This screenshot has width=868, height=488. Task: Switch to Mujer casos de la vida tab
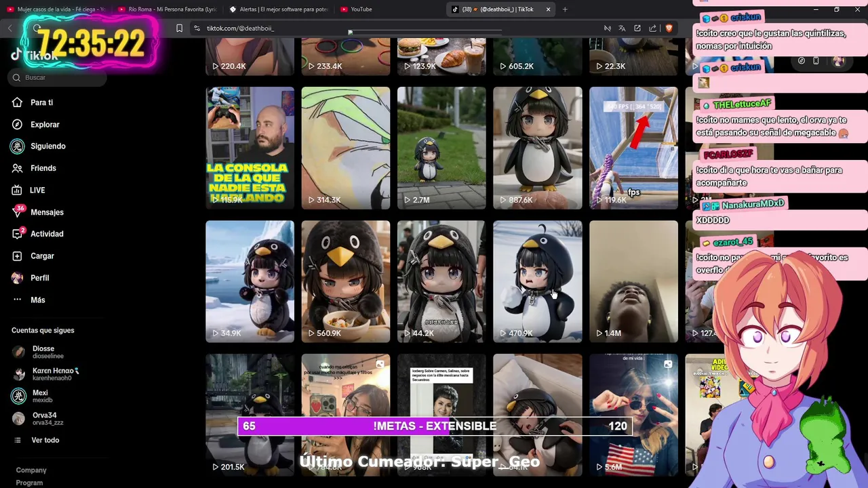[55, 9]
